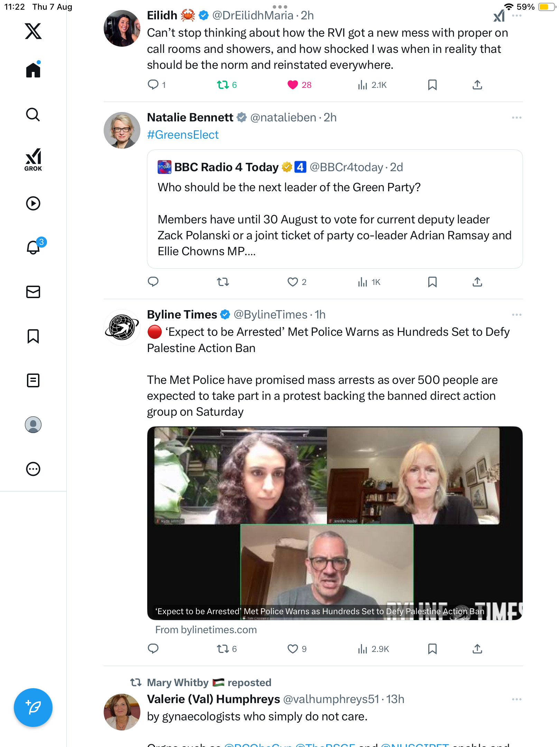Open the quoted BBC Radio 4 Today post
560x747 pixels.
tap(335, 209)
